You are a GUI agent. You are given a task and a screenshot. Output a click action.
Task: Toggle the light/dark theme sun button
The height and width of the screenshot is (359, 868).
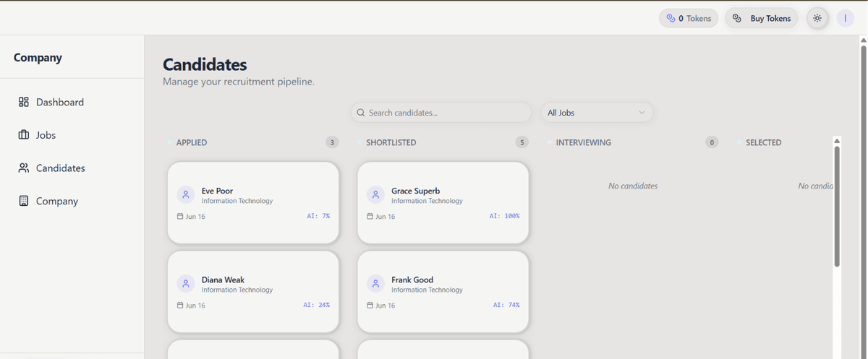[x=817, y=18]
